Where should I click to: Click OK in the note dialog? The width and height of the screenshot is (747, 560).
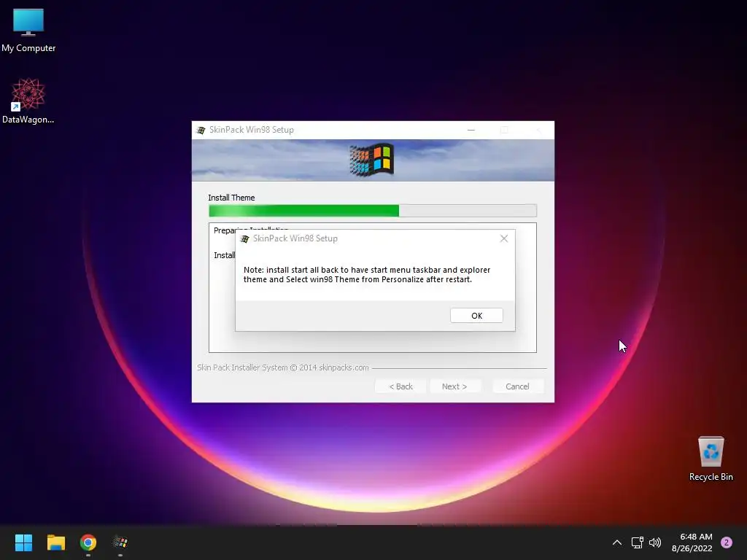pyautogui.click(x=476, y=315)
